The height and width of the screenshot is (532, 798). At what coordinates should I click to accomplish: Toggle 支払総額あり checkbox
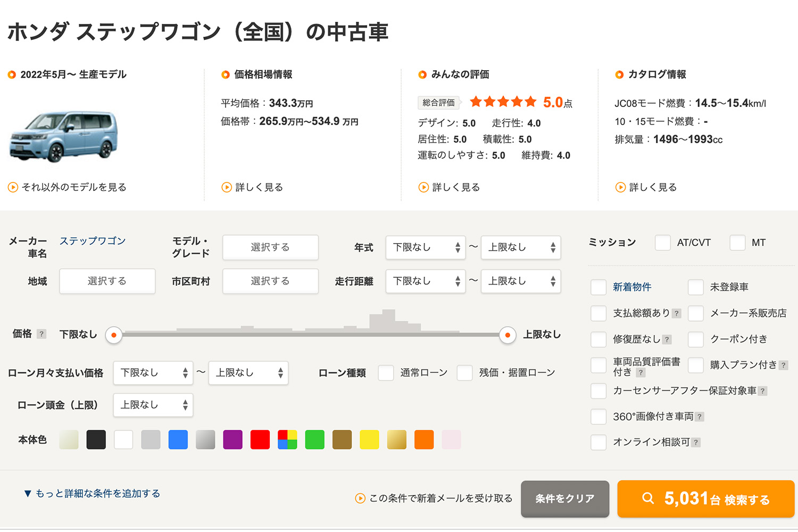tap(598, 313)
